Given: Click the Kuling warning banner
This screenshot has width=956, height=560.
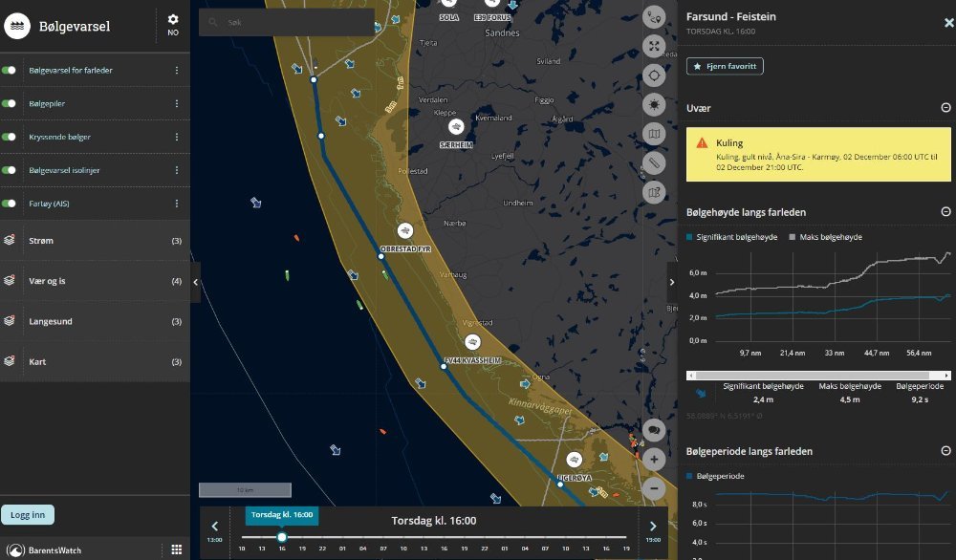Looking at the screenshot, I should click(818, 154).
